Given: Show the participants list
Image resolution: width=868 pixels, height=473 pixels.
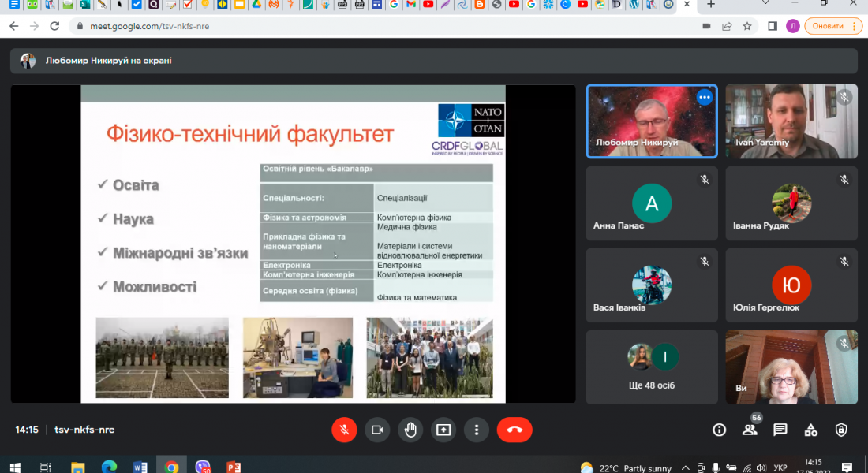Looking at the screenshot, I should (750, 430).
